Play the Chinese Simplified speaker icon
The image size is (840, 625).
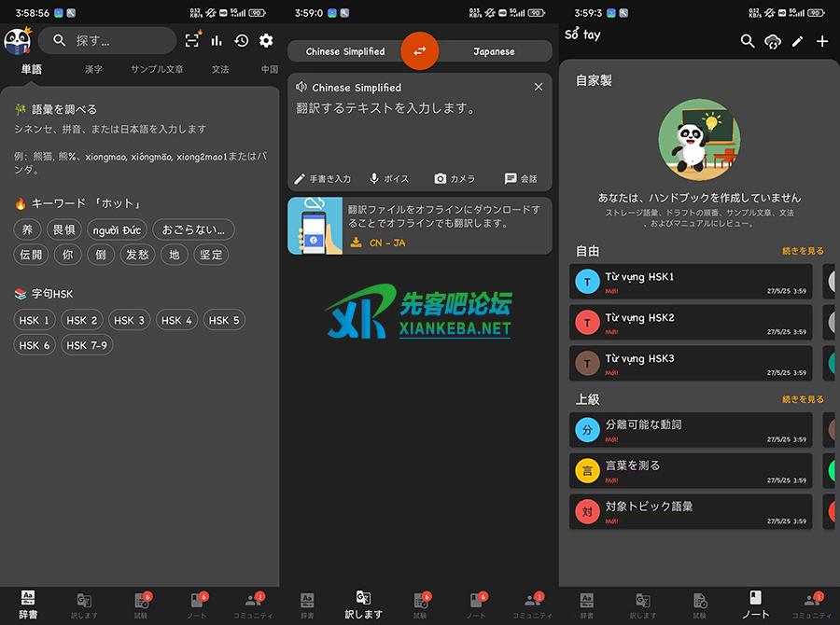301,87
